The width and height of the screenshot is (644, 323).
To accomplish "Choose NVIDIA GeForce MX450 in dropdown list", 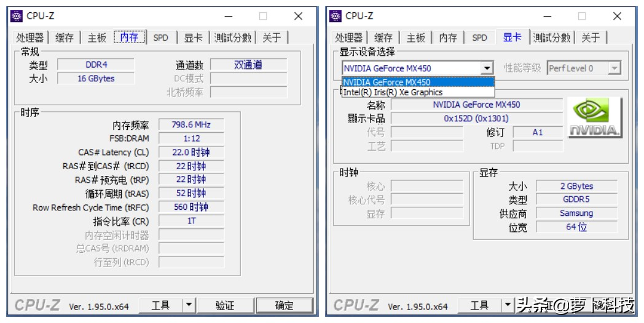I will point(418,82).
